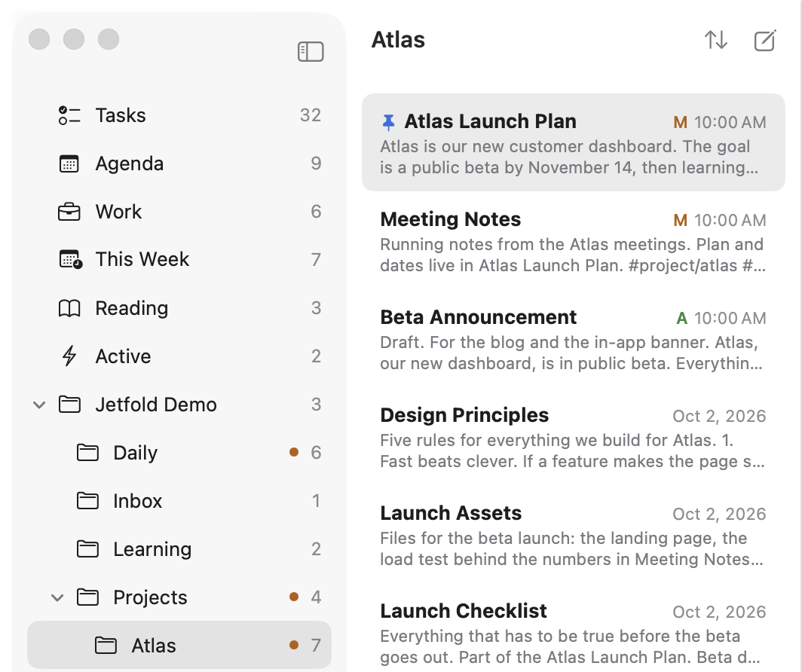Click the This Week calendar icon
The height and width of the screenshot is (672, 802).
click(70, 260)
